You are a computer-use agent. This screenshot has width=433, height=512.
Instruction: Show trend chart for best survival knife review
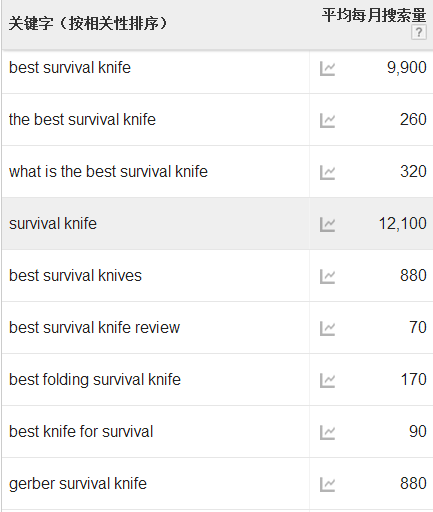327,328
